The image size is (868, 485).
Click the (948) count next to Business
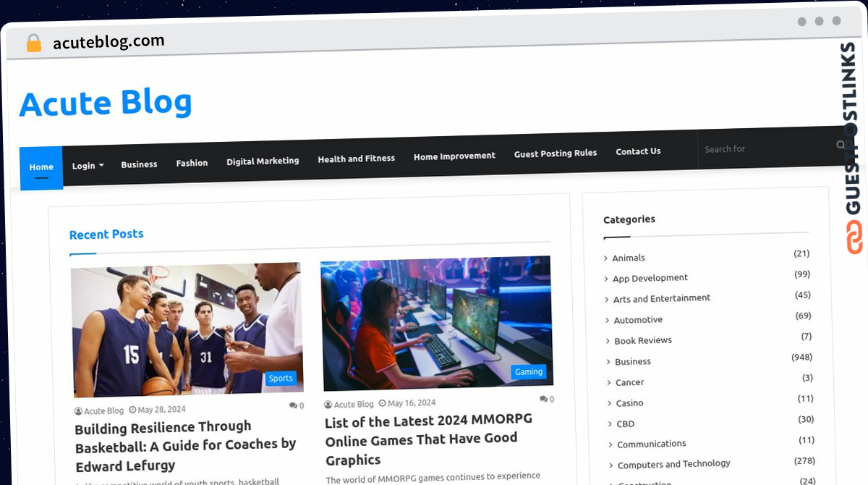coord(802,357)
